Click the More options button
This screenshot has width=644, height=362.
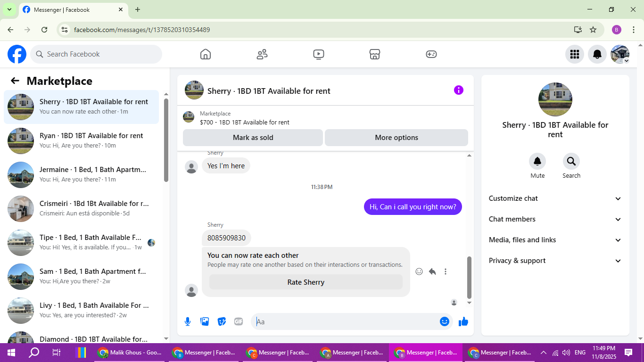point(396,138)
